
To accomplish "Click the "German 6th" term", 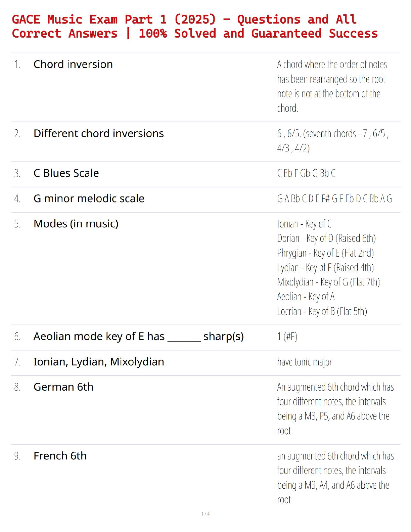I will coord(63,387).
